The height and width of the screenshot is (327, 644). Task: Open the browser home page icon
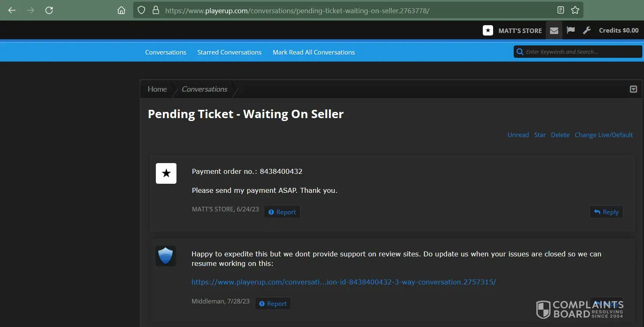pos(121,10)
